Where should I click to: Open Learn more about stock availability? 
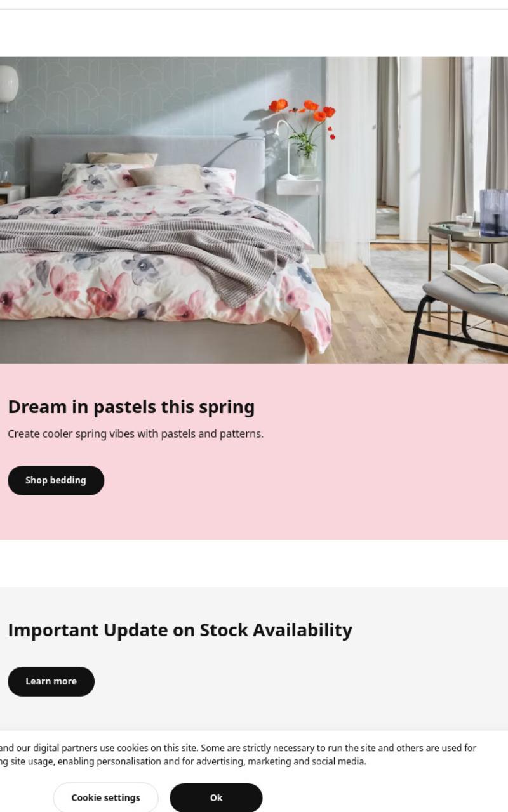[51, 681]
